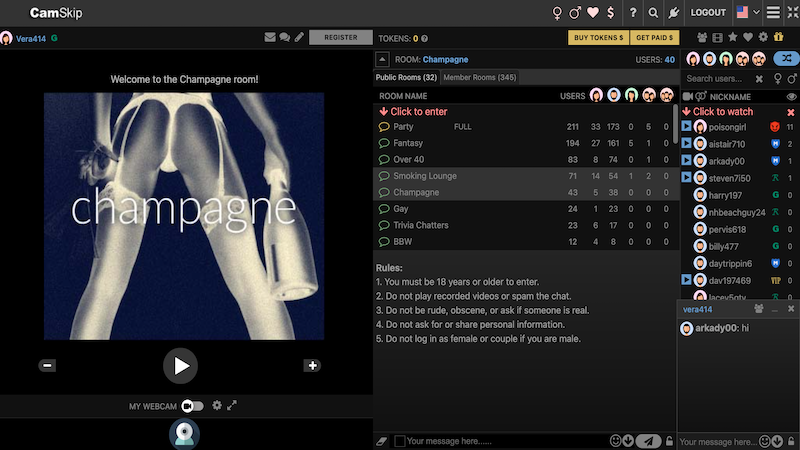The height and width of the screenshot is (450, 800).
Task: Click the pencil edit icon
Action: point(299,37)
